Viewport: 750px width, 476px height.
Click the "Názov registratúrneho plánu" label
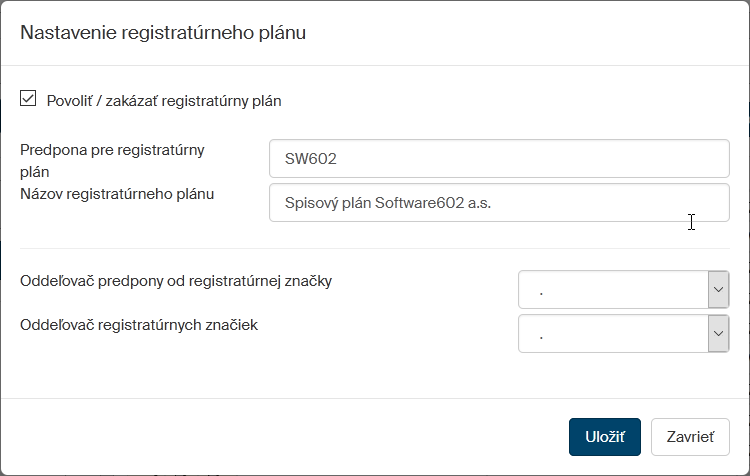tap(117, 193)
